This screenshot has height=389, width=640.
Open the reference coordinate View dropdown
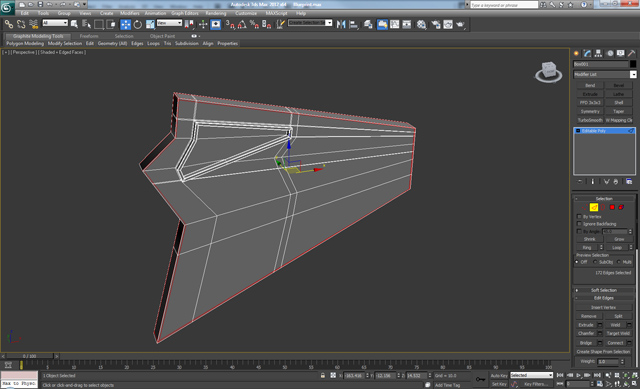(169, 23)
